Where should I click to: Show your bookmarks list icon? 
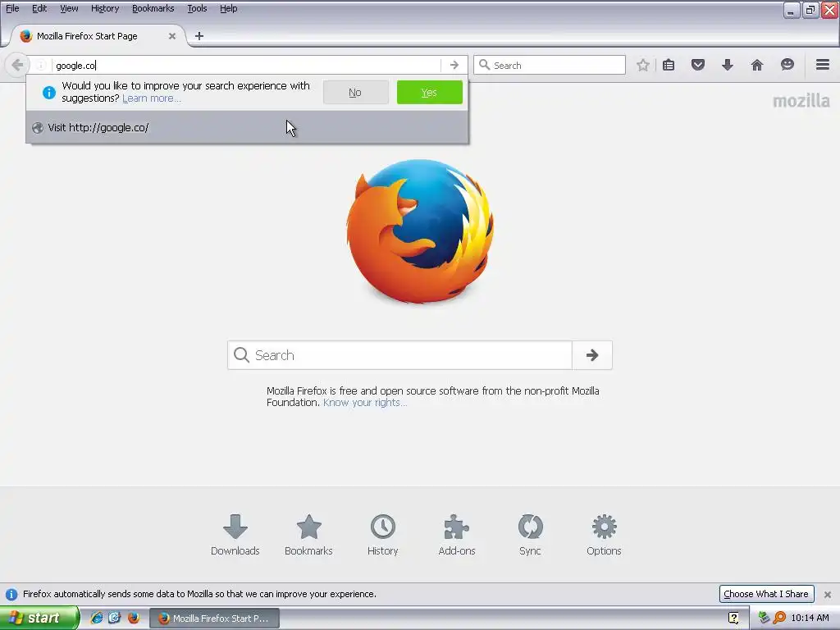668,66
